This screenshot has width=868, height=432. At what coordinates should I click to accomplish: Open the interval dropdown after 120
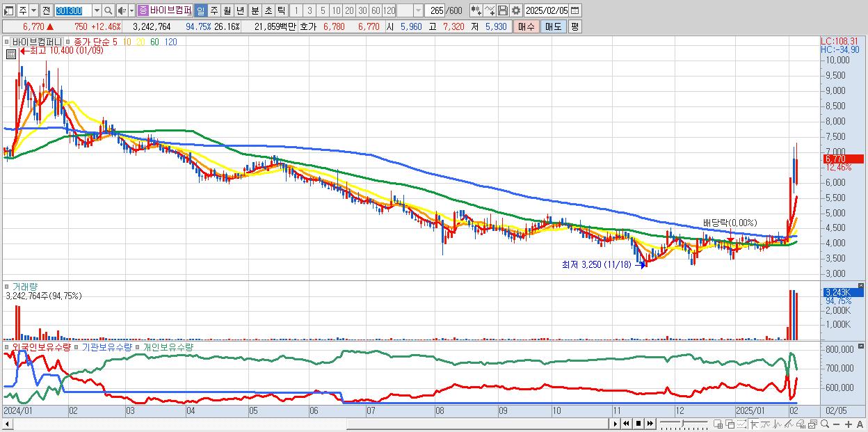419,10
